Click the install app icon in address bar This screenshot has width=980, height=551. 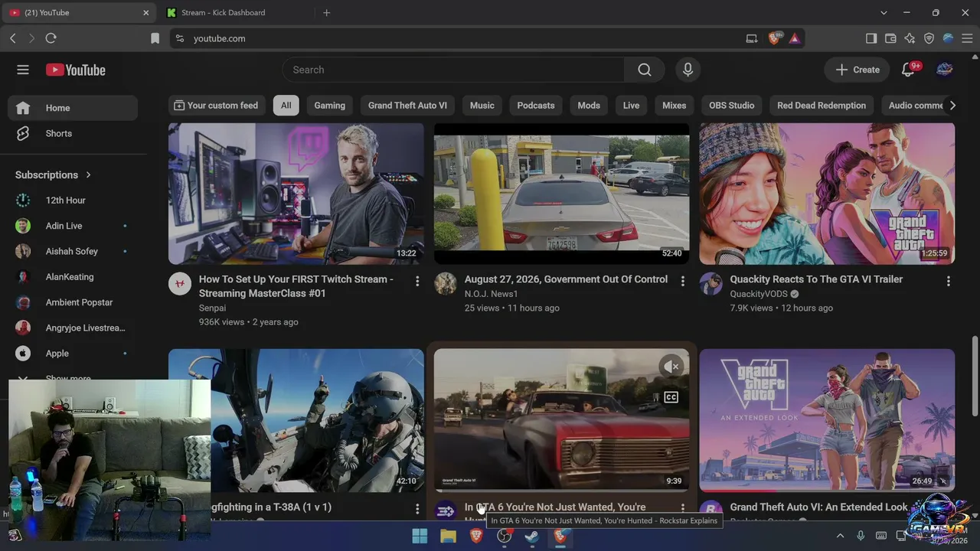click(x=752, y=38)
